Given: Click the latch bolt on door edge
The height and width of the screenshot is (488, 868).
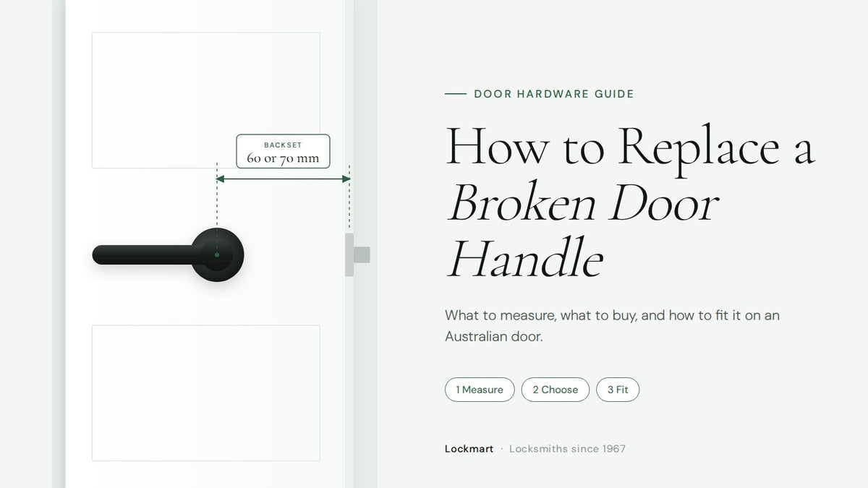Looking at the screenshot, I should (361, 254).
